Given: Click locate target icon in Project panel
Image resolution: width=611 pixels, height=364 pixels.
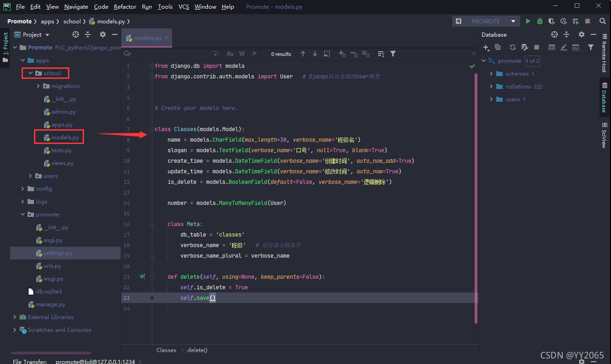Looking at the screenshot, I should click(x=76, y=34).
